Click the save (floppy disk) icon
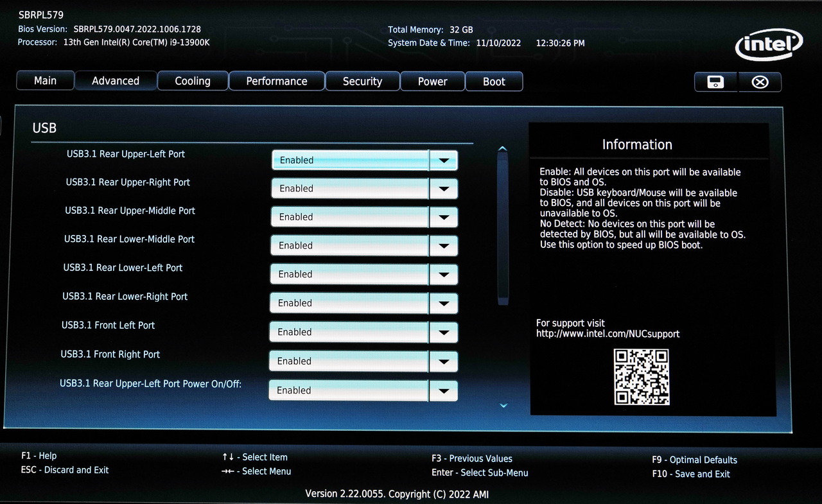 click(x=715, y=82)
